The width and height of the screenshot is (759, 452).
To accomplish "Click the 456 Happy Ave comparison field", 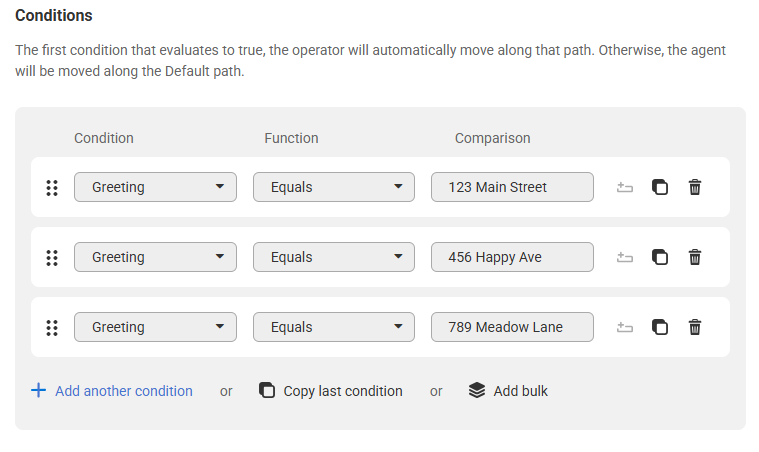I will (x=512, y=257).
